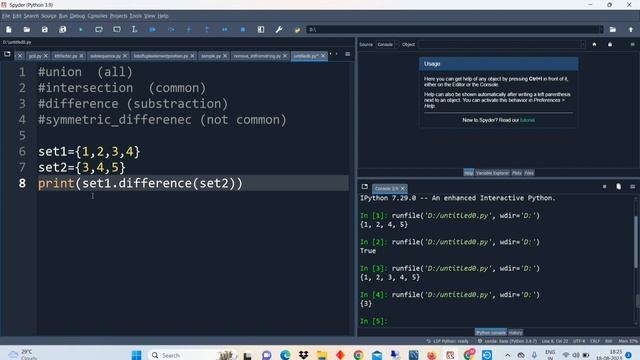The width and height of the screenshot is (640, 360).
Task: Open editor pane options menu
Action: (347, 54)
